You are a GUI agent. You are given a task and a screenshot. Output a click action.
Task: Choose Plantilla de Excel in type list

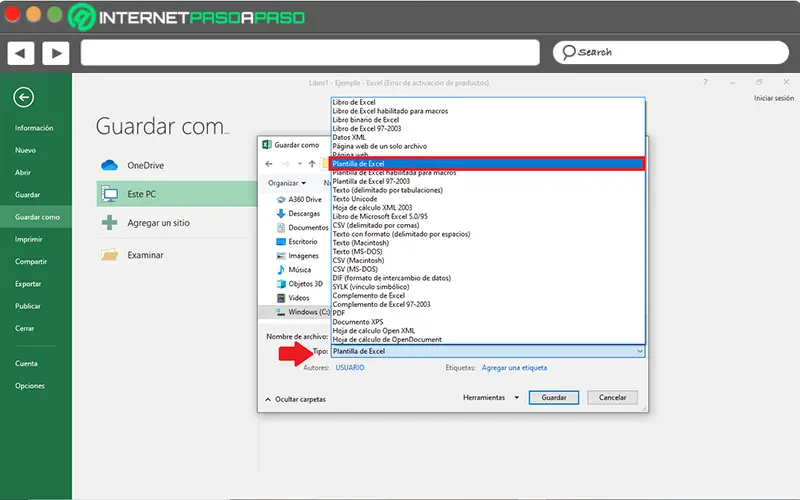point(488,163)
